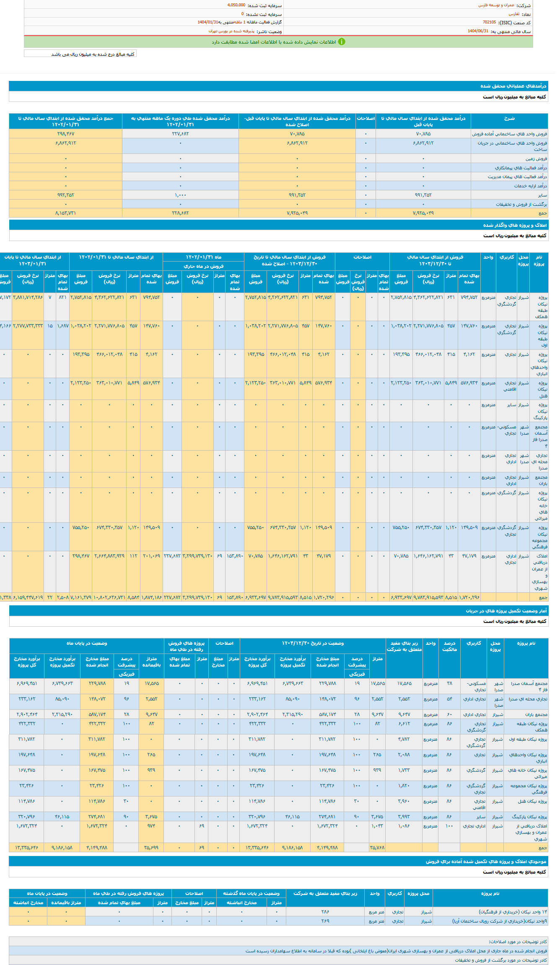Screen dimensions: 560x965
Task: Select the 'درآمدهای عملیاتی محقق شده' section header
Action: pyautogui.click(x=513, y=86)
